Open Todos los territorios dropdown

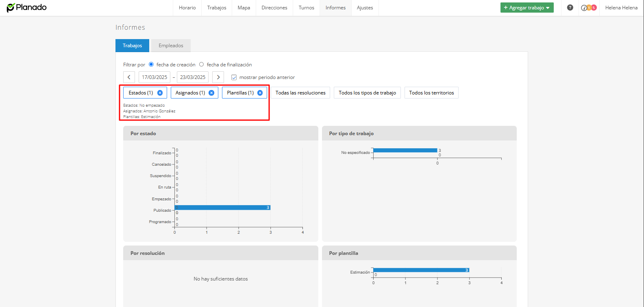431,93
